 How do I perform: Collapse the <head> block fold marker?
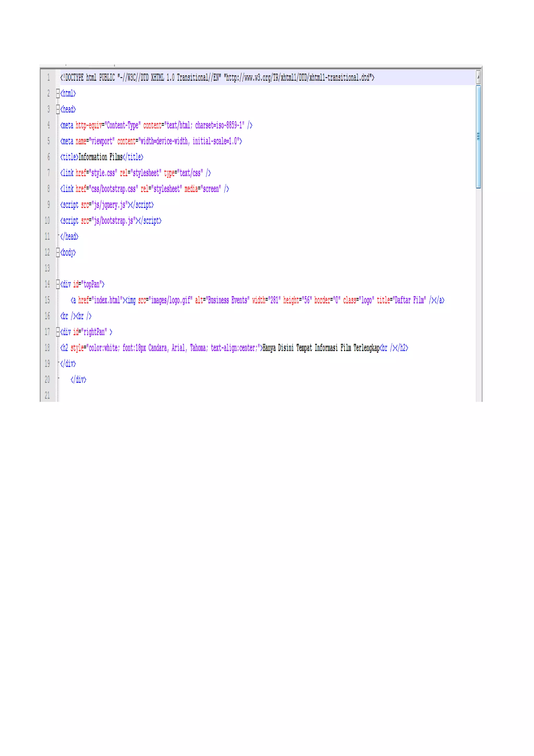pos(58,109)
